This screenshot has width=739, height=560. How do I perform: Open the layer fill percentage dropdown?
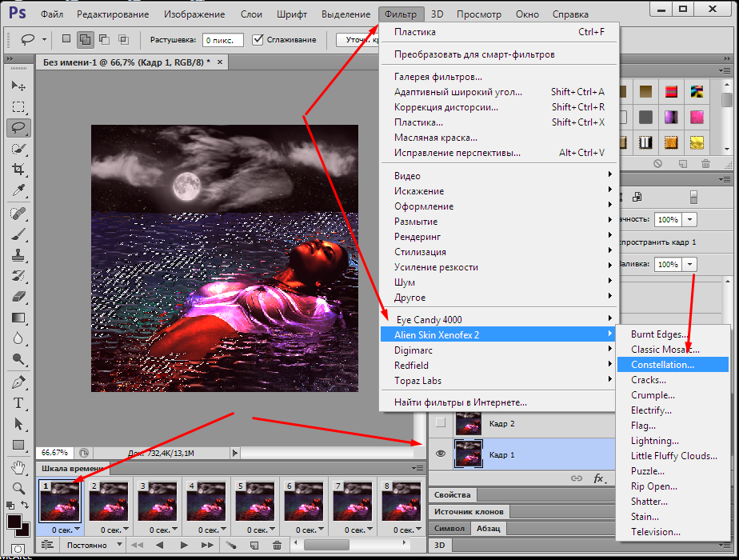(689, 264)
